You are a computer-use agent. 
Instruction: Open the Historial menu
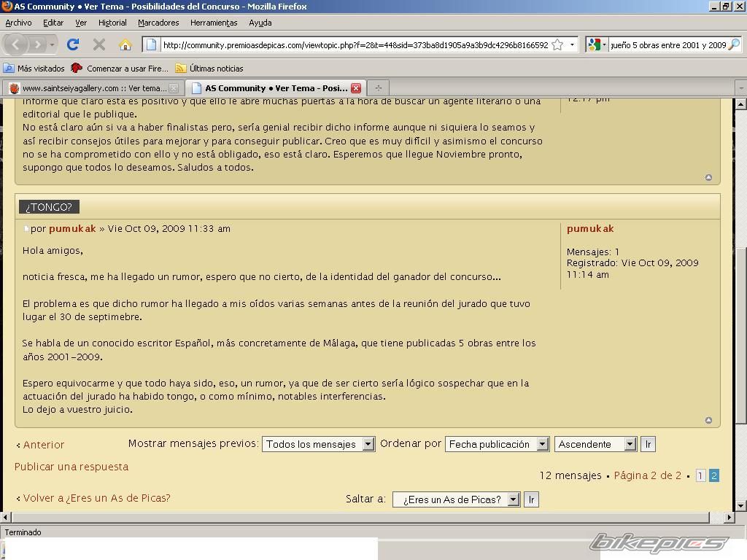(x=112, y=23)
